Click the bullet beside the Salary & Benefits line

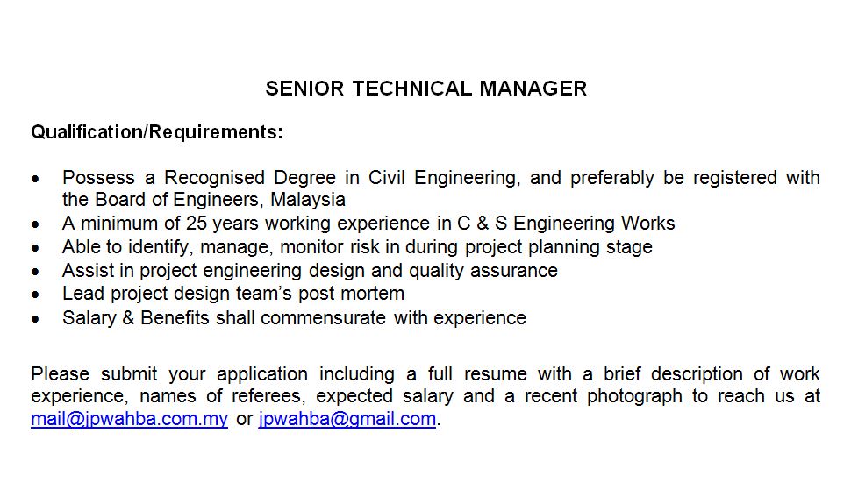[35, 319]
